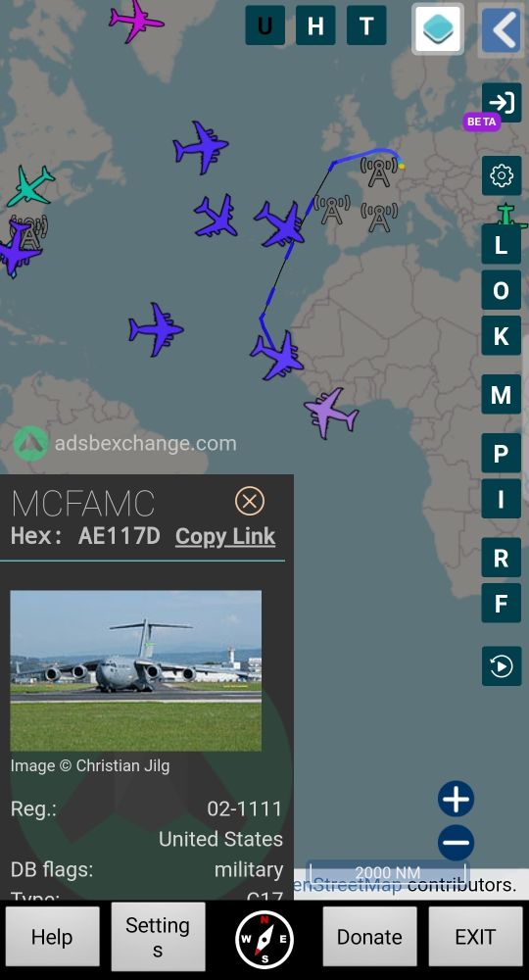
Task: Open the map layers selector icon
Action: pyautogui.click(x=438, y=28)
